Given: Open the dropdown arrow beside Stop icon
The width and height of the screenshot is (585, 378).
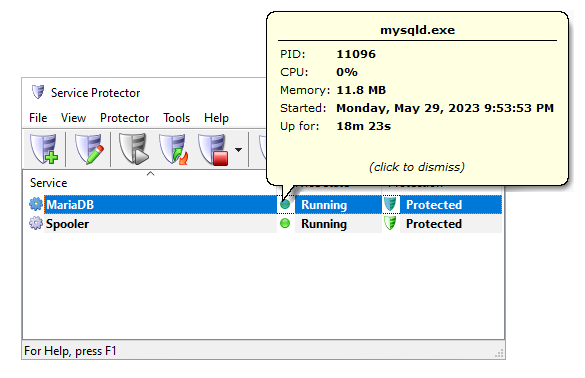Looking at the screenshot, I should [238, 150].
